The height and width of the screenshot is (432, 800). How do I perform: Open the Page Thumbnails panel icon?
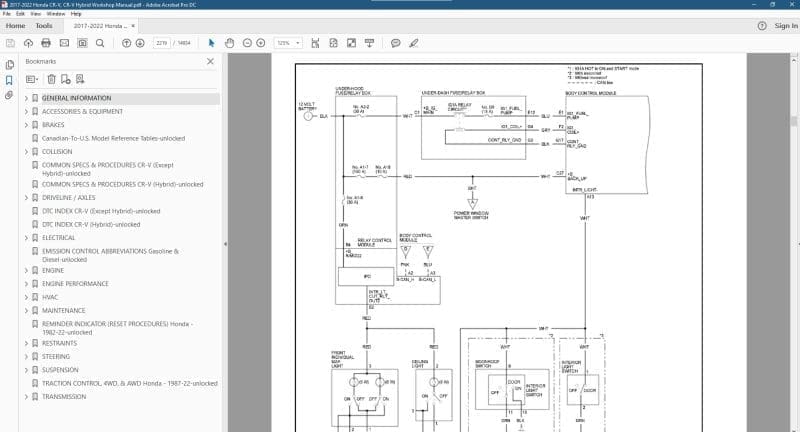tap(9, 65)
